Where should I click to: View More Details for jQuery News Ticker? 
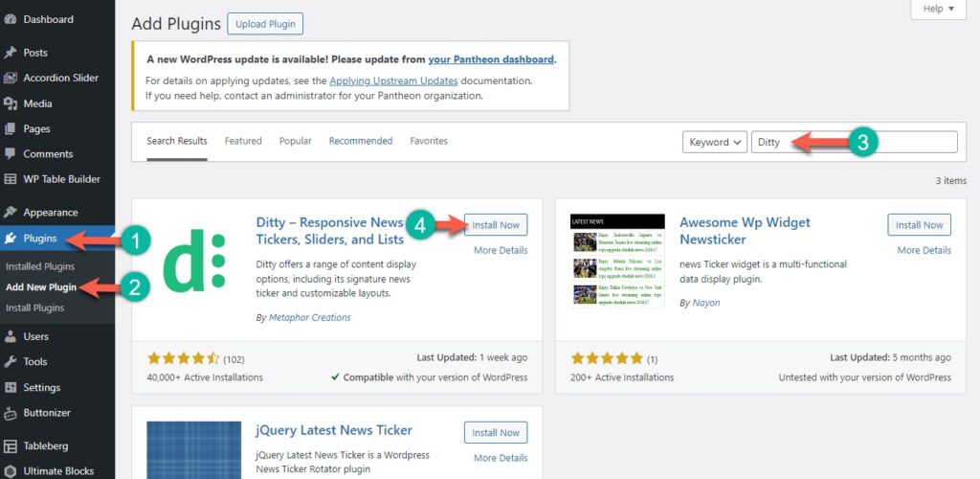coord(501,458)
